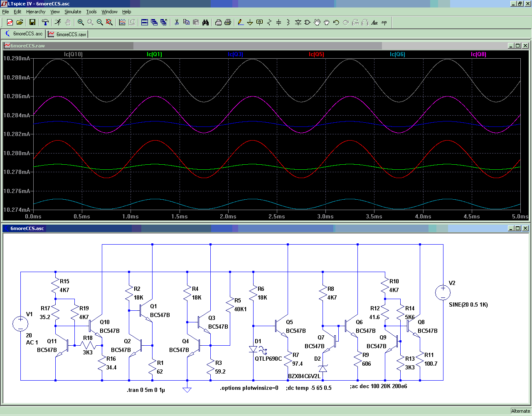Open the Edit menu
This screenshot has width=532, height=416.
point(17,12)
